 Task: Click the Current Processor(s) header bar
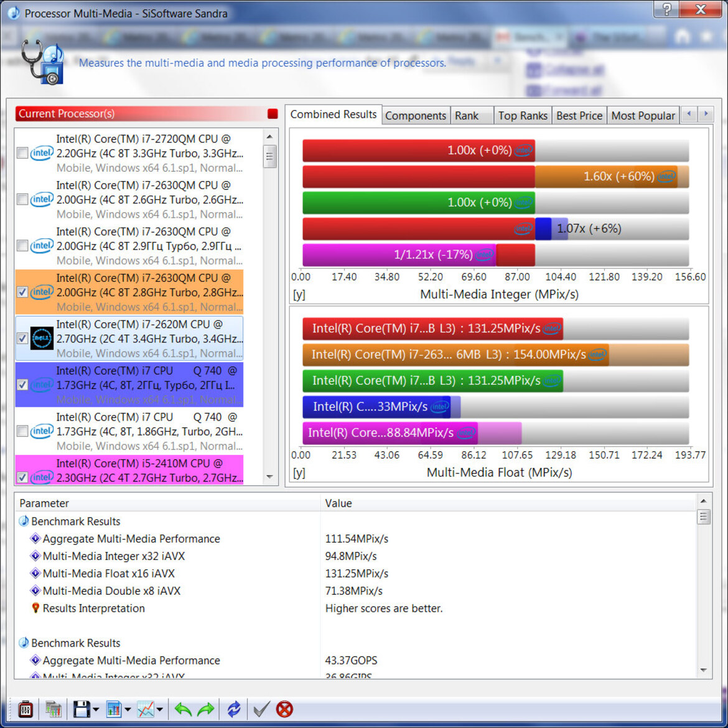(x=147, y=114)
